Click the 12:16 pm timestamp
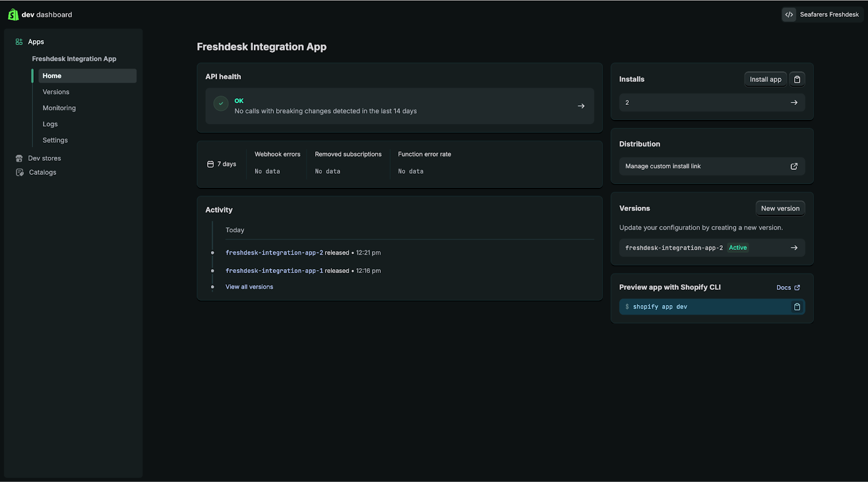The height and width of the screenshot is (482, 868). click(368, 271)
